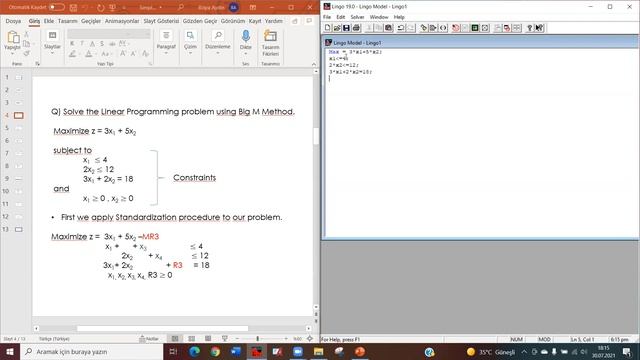Click the Reading view icon in PowerPoint status bar
Screen dimensions: 640x360
(208, 339)
